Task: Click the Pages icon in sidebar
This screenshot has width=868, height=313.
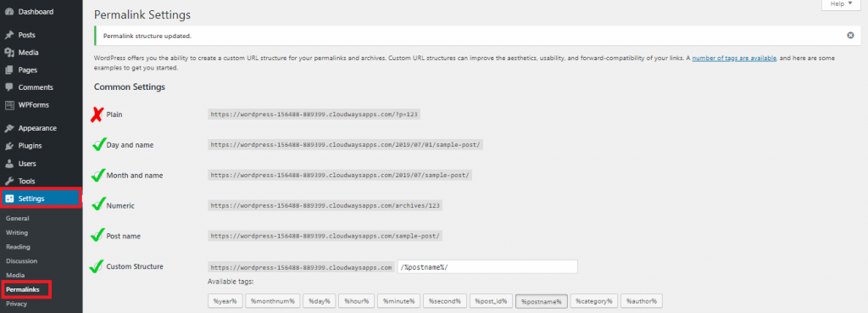Action: pos(8,70)
